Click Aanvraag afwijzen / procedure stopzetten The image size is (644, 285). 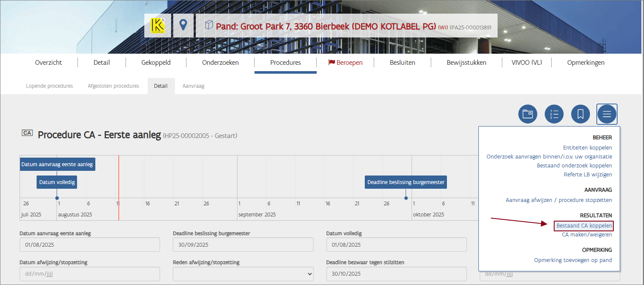pyautogui.click(x=558, y=200)
